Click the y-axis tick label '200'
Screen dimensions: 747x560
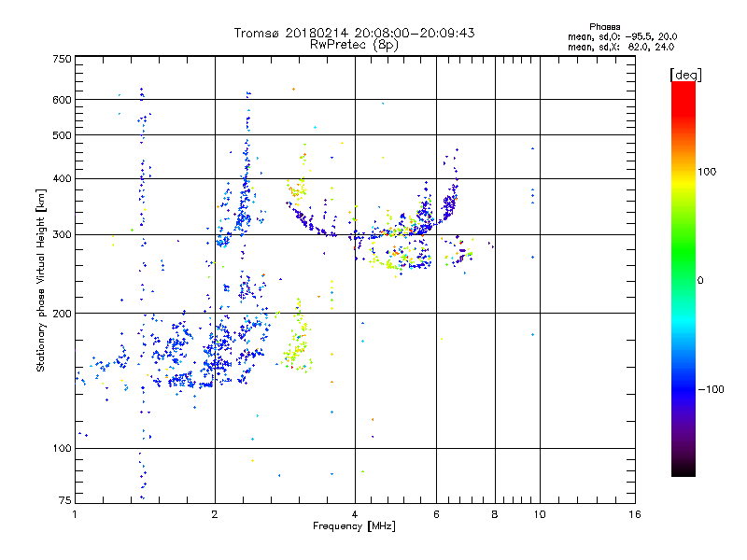[x=63, y=314]
